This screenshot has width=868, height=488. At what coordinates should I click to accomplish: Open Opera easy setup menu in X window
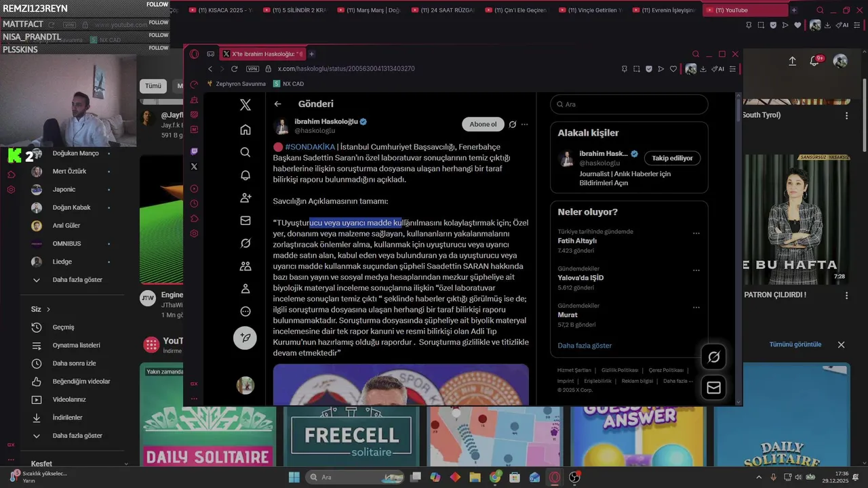[x=732, y=68]
